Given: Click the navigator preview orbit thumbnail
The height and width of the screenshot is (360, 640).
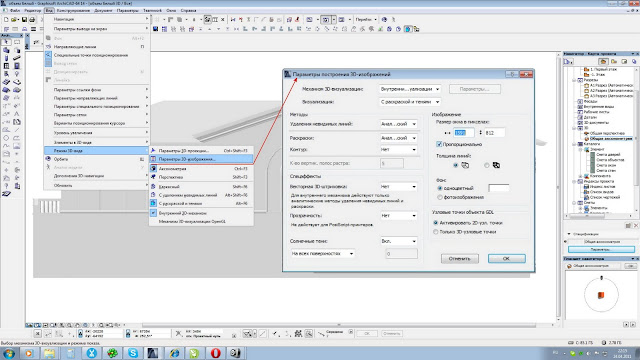Looking at the screenshot, I should click(x=601, y=295).
